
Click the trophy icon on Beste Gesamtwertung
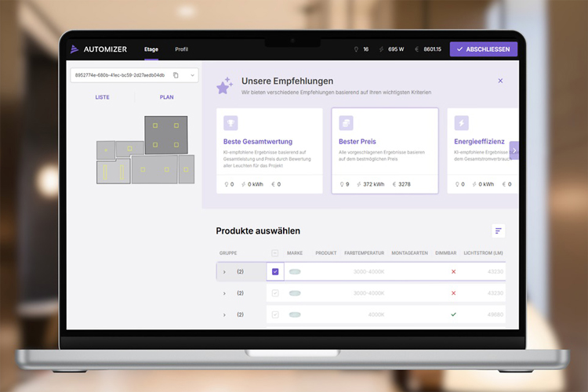coord(230,123)
